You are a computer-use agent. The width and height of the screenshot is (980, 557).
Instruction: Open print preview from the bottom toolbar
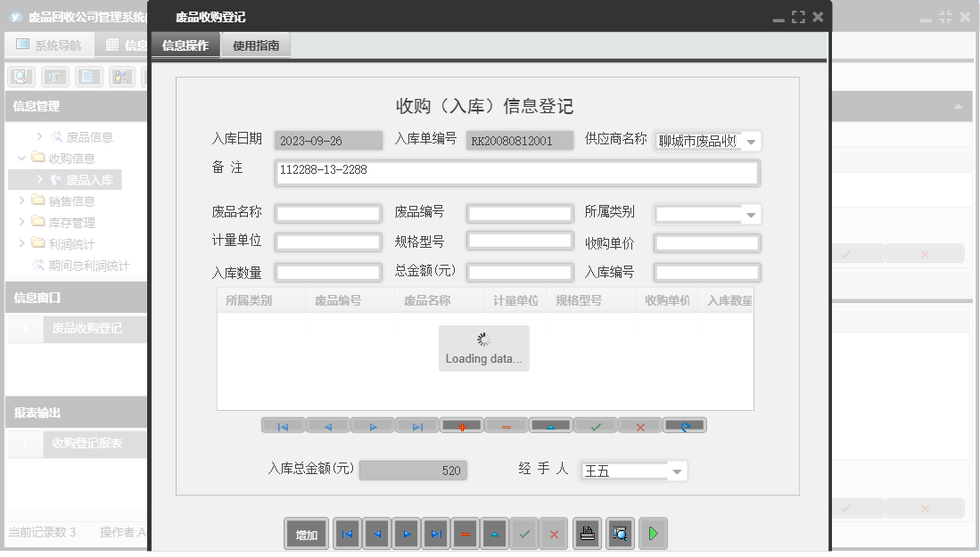[x=620, y=534]
